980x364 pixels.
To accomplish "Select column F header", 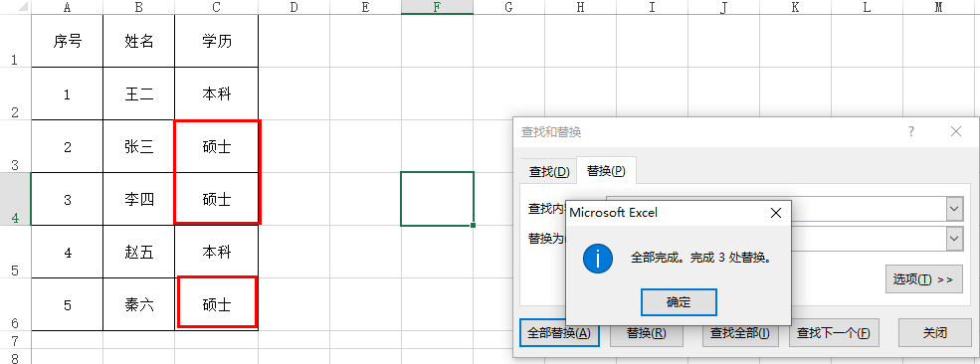I will (x=437, y=7).
